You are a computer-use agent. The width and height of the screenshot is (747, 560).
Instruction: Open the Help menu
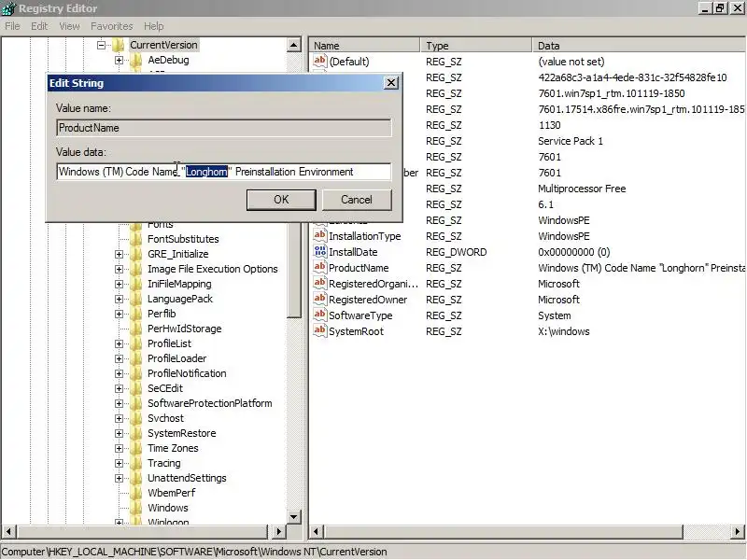[153, 26]
